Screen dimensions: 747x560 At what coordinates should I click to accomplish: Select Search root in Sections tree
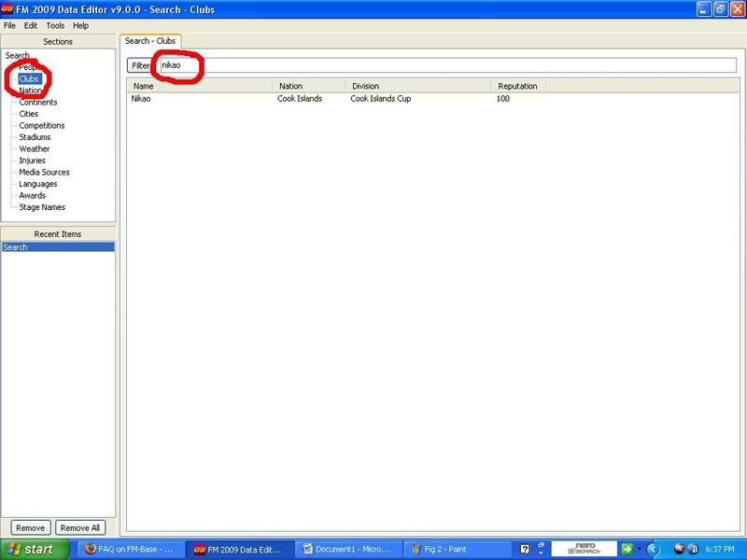click(17, 56)
